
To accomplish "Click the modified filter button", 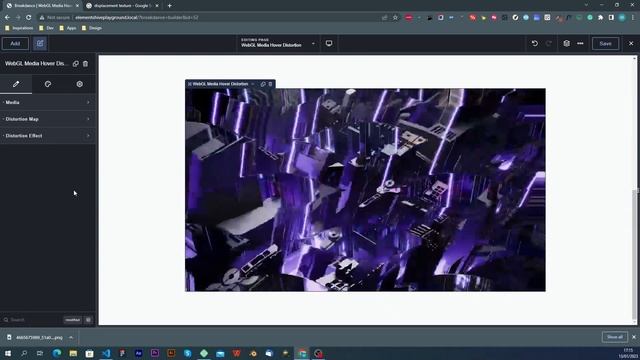I will point(73,320).
